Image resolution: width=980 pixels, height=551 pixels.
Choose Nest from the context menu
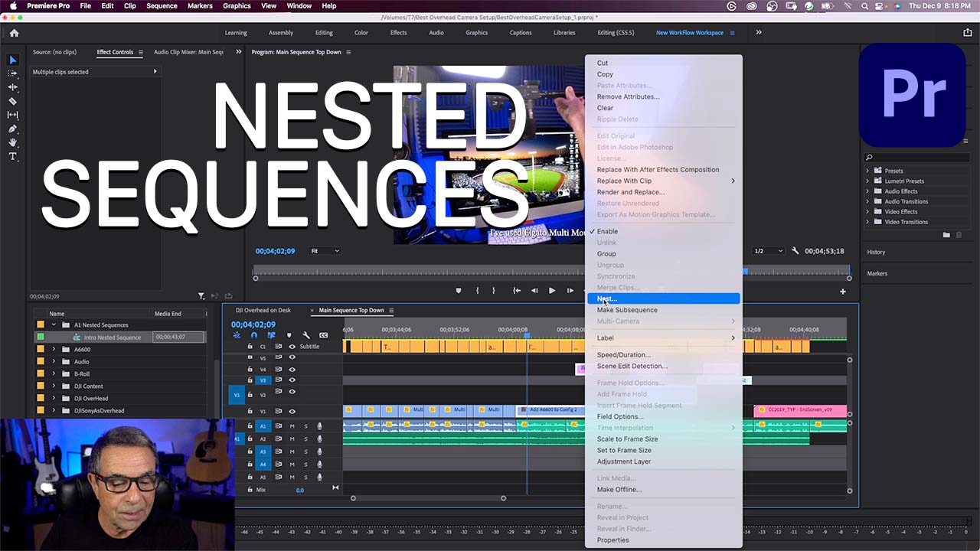pyautogui.click(x=612, y=298)
